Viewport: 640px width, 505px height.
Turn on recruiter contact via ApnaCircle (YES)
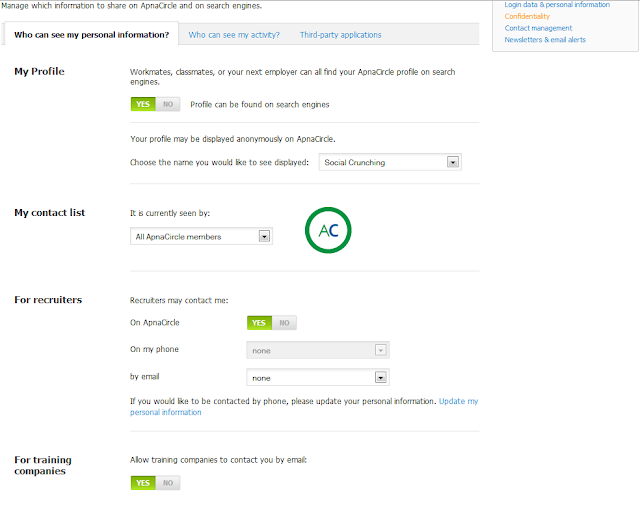click(x=259, y=323)
